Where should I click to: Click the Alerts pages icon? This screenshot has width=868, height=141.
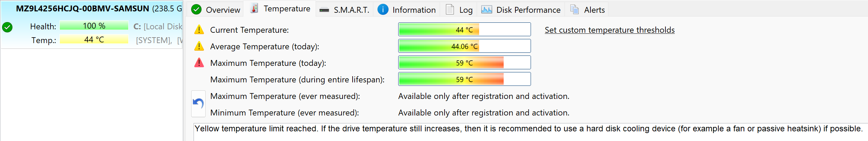click(575, 9)
